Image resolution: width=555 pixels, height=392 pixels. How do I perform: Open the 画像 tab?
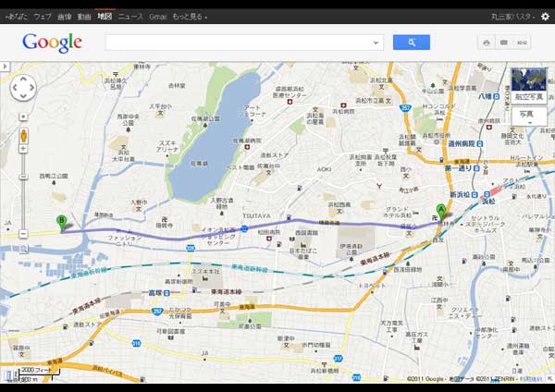tap(64, 17)
